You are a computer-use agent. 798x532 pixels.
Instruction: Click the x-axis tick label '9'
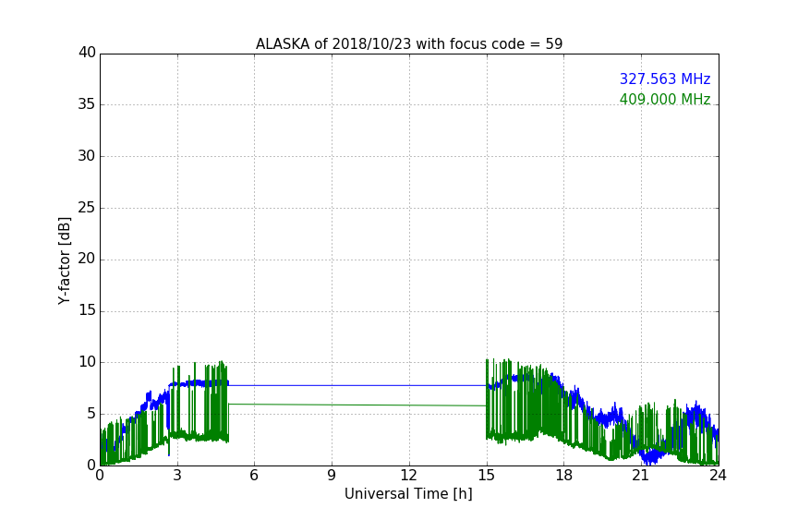point(332,476)
